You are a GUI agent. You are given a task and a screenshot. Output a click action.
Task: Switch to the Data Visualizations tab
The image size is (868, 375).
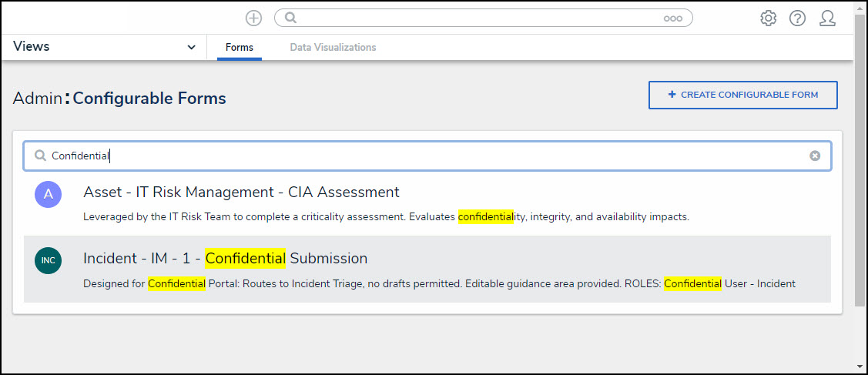[333, 48]
